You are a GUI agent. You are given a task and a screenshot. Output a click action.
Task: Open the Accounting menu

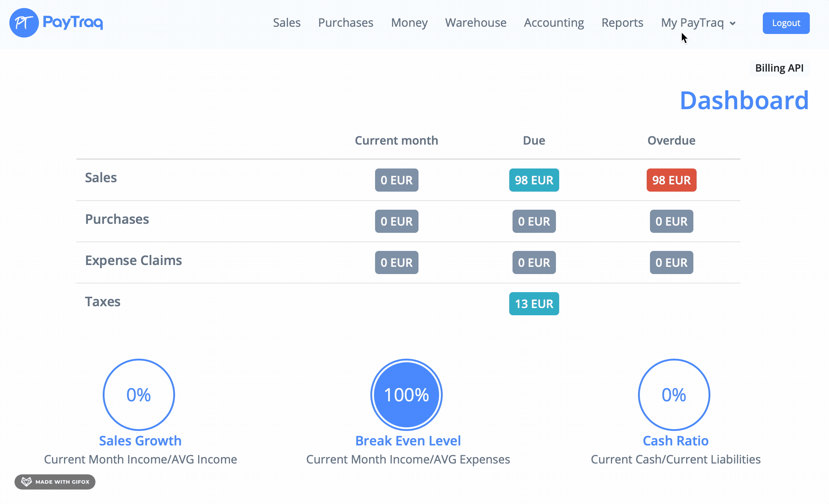554,23
